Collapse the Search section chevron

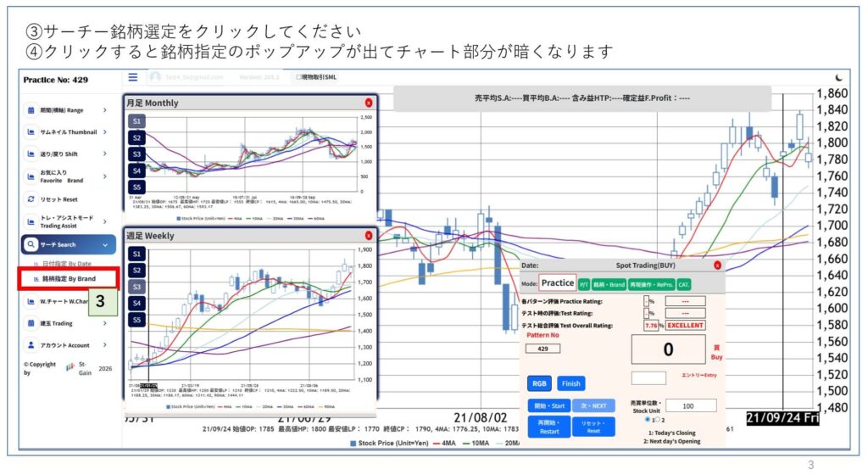pyautogui.click(x=104, y=245)
